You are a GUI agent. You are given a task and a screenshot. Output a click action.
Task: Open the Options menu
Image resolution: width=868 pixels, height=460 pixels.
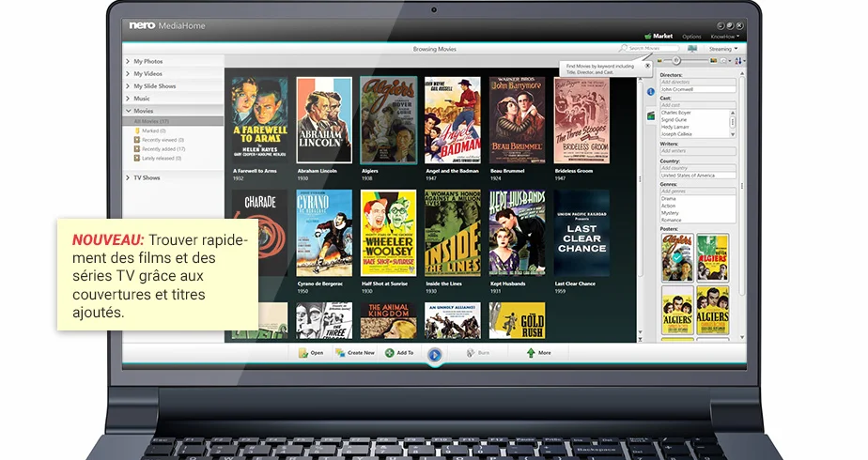tap(691, 37)
